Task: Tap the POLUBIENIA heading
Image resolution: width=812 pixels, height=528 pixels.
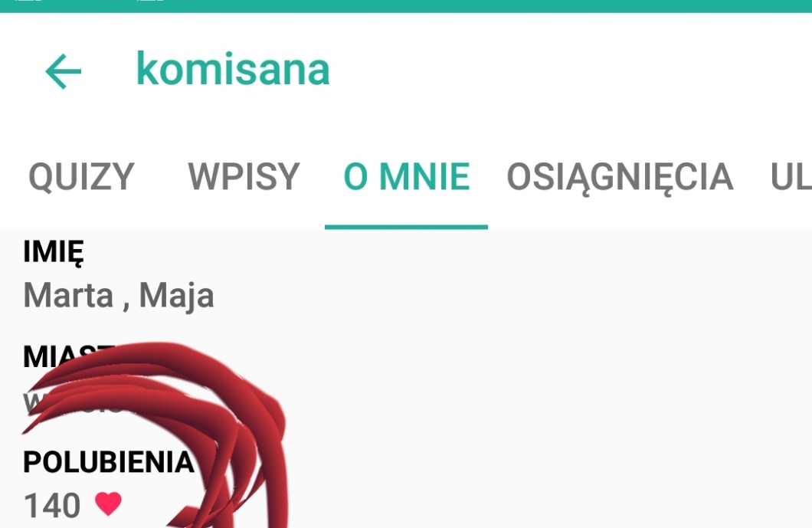Action: (x=108, y=461)
